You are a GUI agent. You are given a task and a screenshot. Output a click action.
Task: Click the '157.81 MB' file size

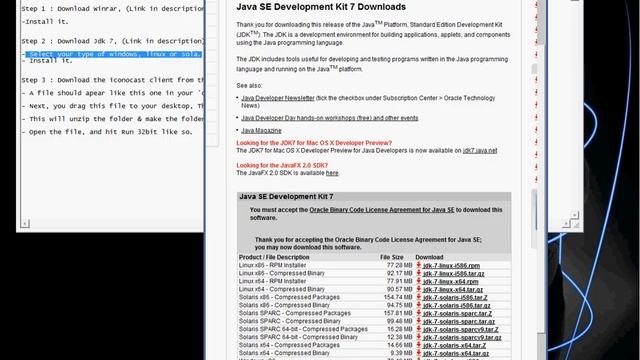click(x=398, y=313)
